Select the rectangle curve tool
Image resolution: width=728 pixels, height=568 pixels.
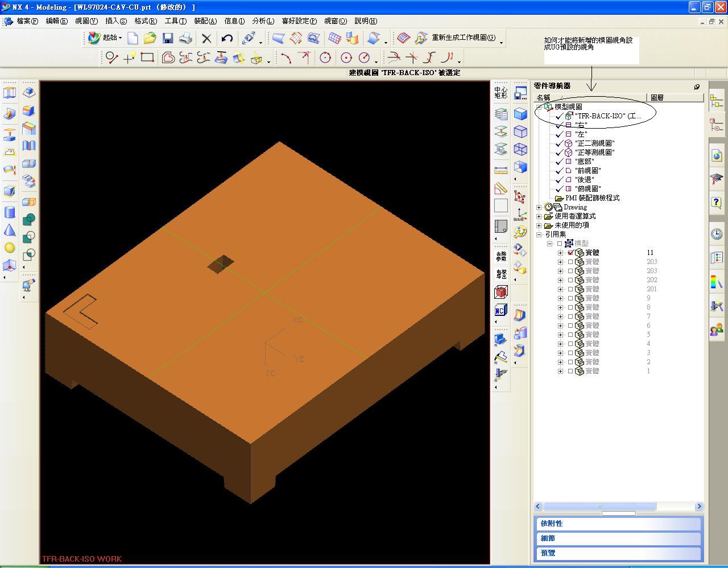(147, 57)
